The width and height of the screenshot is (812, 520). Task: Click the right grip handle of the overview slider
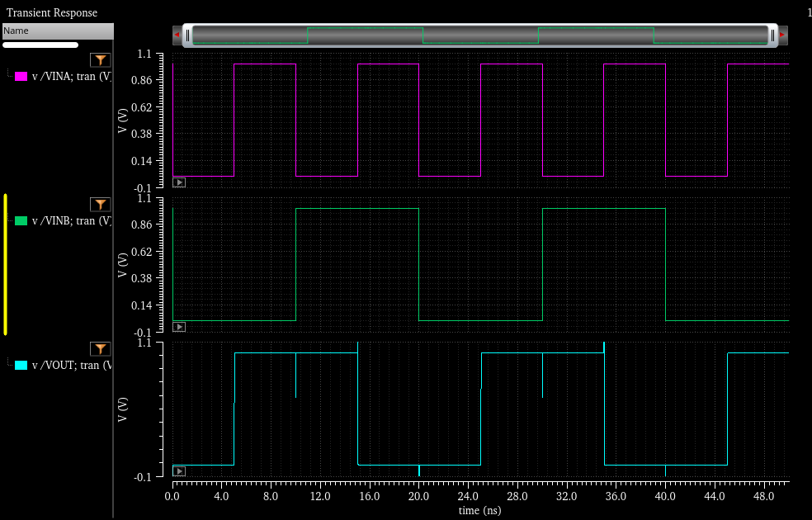click(x=772, y=35)
